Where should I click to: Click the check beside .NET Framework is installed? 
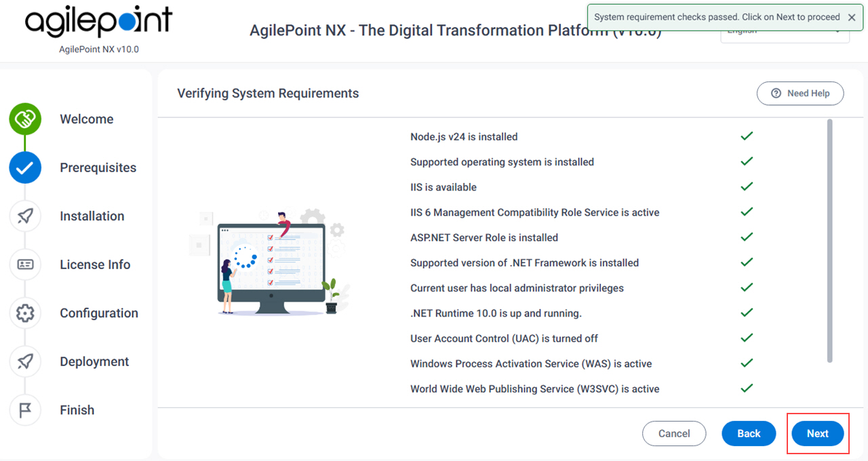point(747,262)
